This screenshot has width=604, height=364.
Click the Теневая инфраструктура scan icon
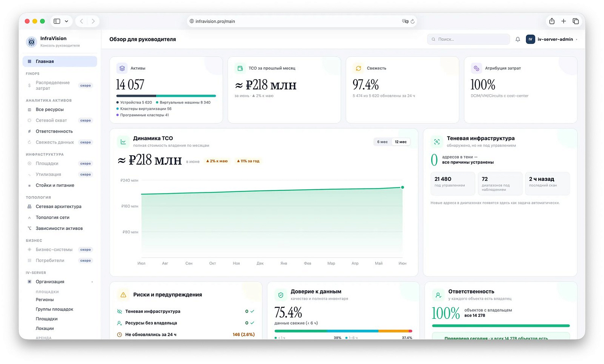437,142
